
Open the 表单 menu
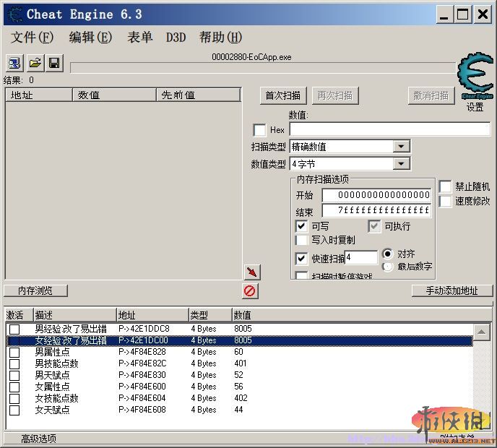point(140,38)
